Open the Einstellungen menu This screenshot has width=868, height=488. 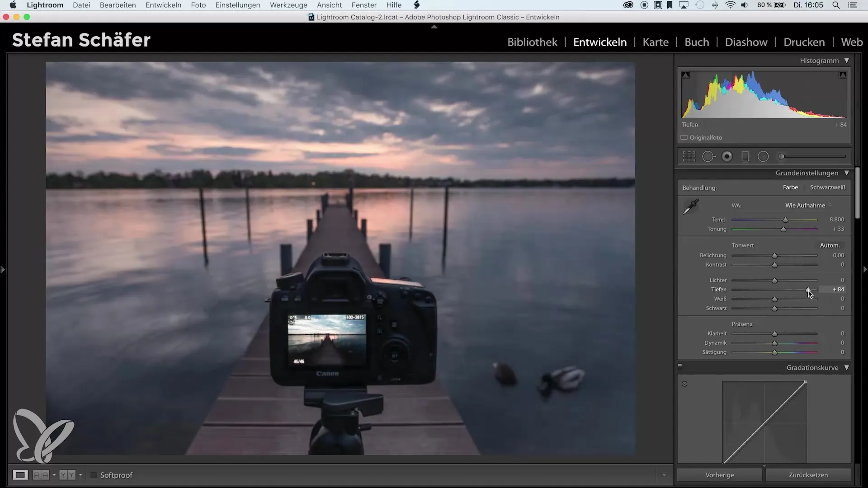238,5
